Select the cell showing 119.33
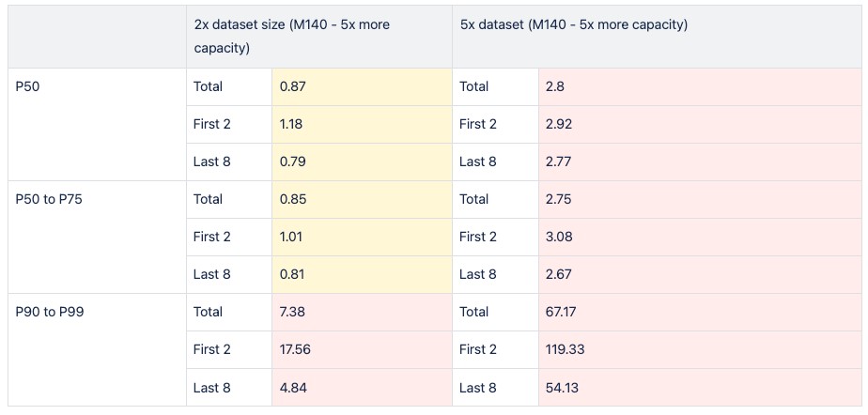Screen dimensions: 868x415 click(x=699, y=349)
